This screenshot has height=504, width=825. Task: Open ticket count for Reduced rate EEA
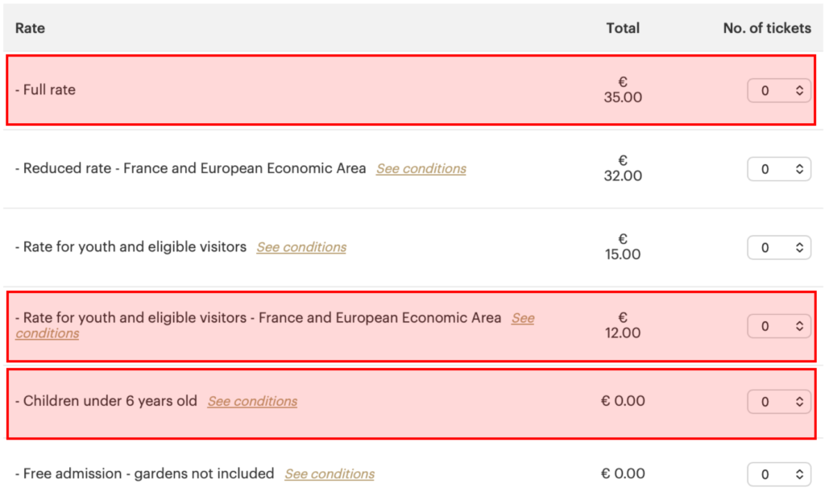[x=778, y=169]
